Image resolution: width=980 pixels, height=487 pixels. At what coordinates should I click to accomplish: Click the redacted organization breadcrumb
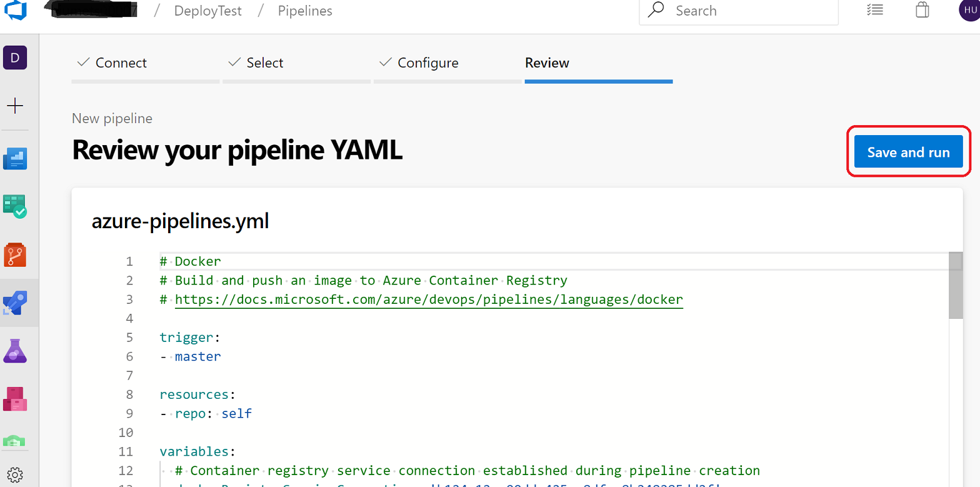coord(92,9)
